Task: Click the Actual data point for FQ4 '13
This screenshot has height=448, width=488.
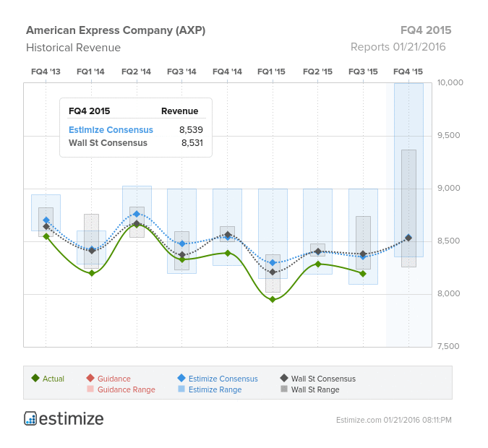Action: [46, 236]
